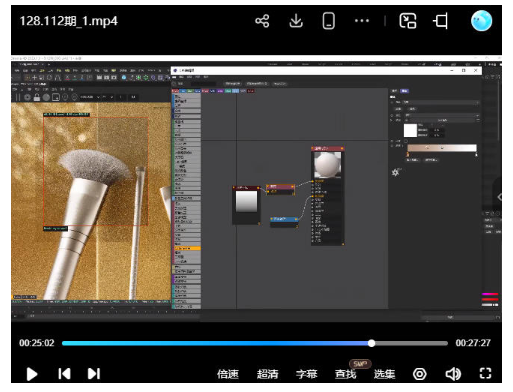This screenshot has height=392, width=513.
Task: Click the pause icon in Live Viewer toolbar
Action: point(18,97)
